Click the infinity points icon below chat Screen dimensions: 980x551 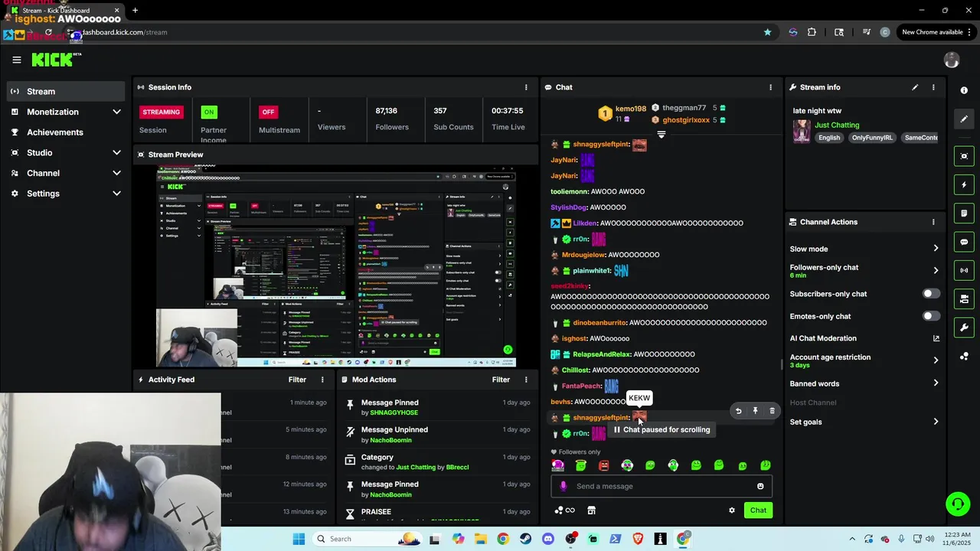(565, 510)
